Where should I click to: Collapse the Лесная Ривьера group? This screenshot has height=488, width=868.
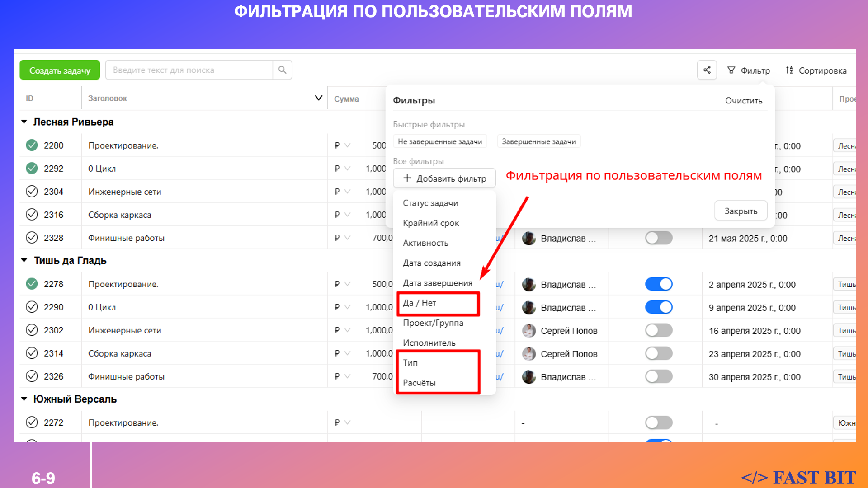(x=24, y=122)
